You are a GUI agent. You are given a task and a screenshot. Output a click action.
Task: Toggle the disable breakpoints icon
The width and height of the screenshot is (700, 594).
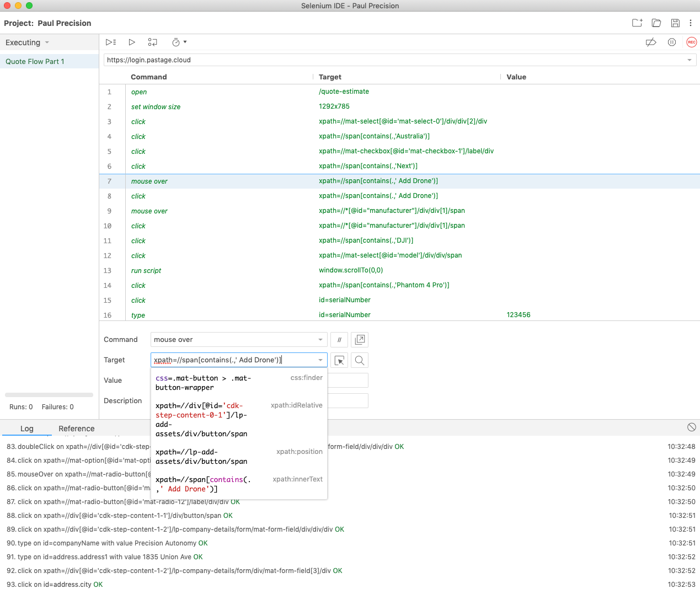coord(651,42)
